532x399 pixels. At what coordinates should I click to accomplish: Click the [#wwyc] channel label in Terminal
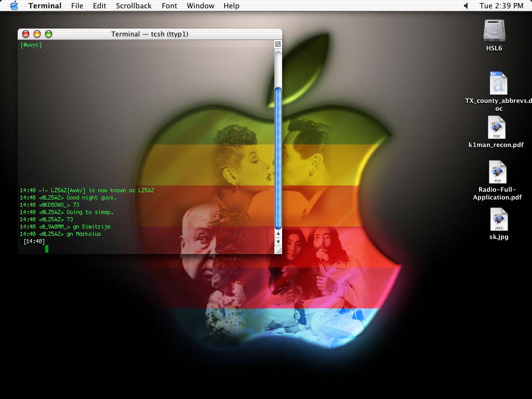coord(31,45)
